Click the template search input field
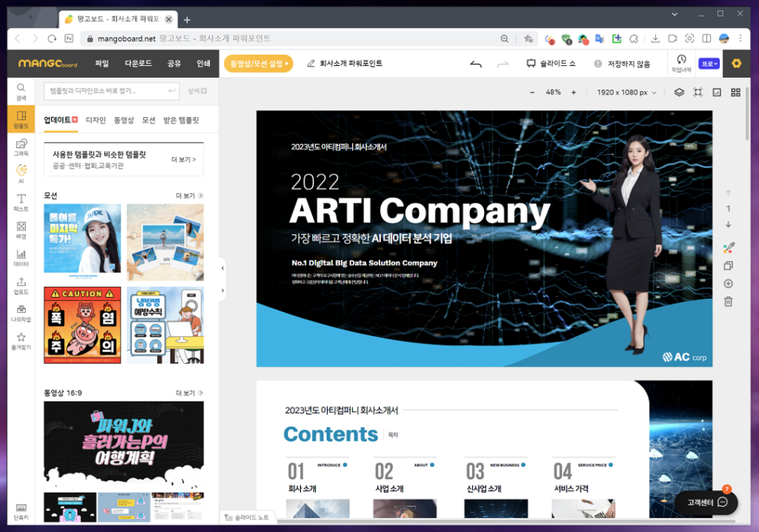 coord(112,91)
